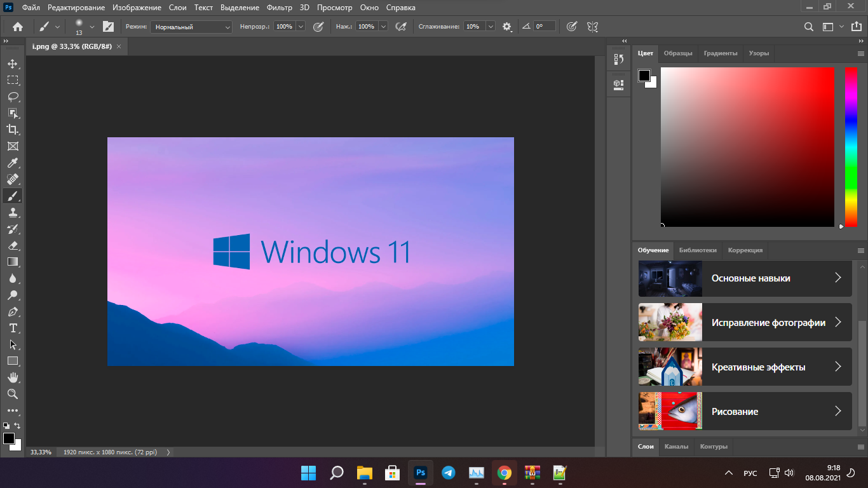Select the Rectangle shape tool

pos(13,361)
